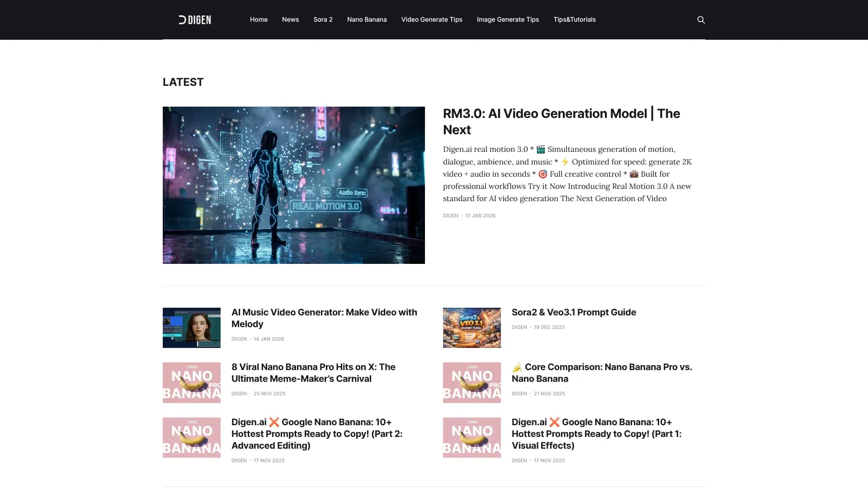868x488 pixels.
Task: Open thumbnail for Part 1: Visual Effects
Action: coord(472,437)
